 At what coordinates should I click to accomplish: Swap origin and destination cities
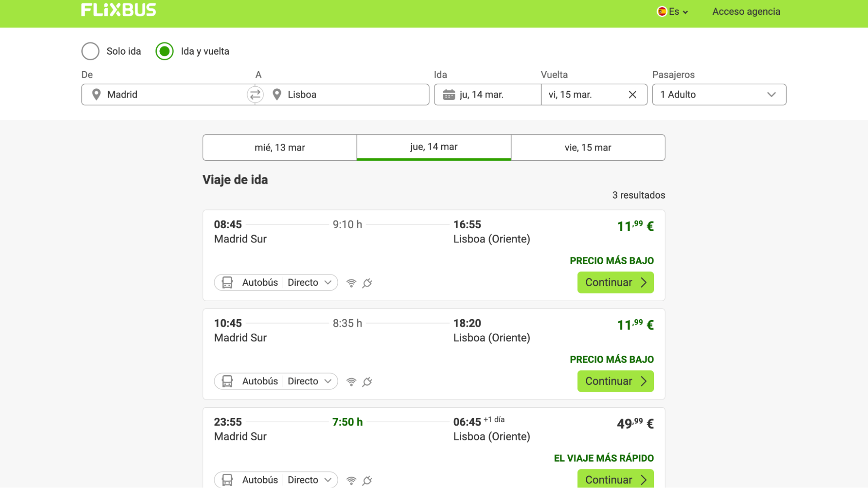(255, 94)
